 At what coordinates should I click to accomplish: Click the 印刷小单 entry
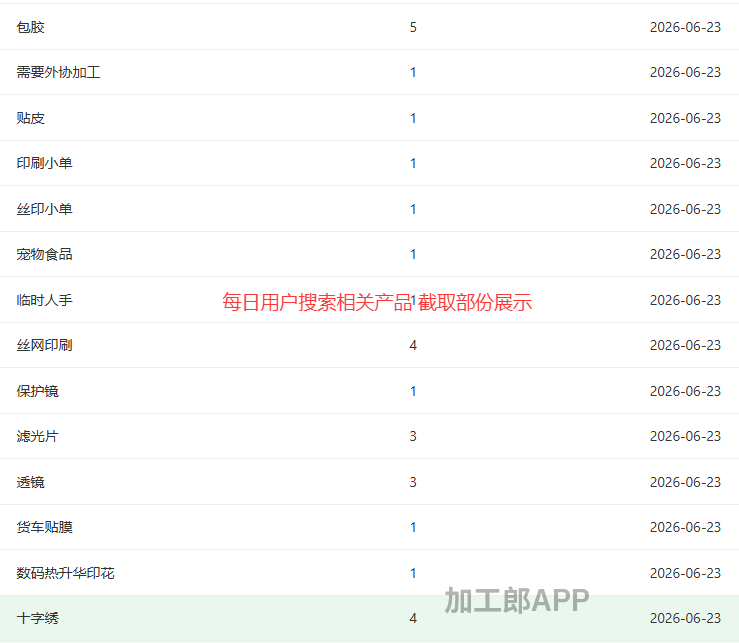click(x=44, y=163)
